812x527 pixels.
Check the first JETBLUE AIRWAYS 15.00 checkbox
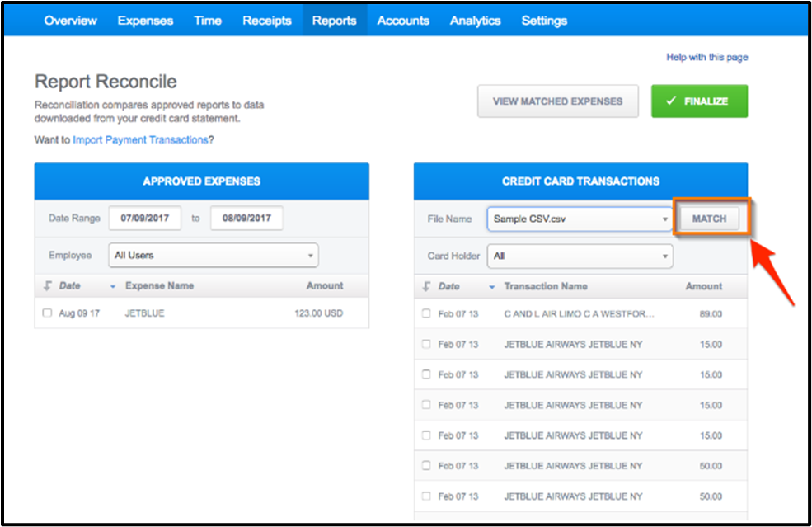[426, 344]
